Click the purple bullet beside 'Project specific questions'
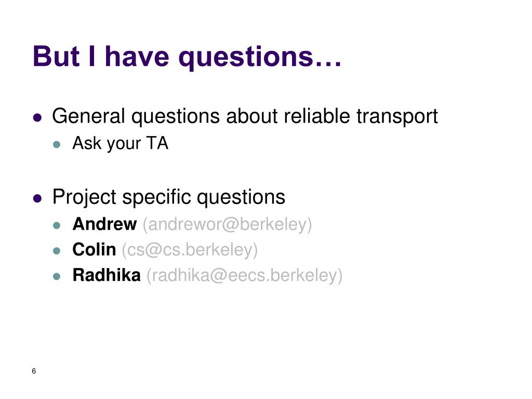The image size is (532, 399). (x=37, y=198)
